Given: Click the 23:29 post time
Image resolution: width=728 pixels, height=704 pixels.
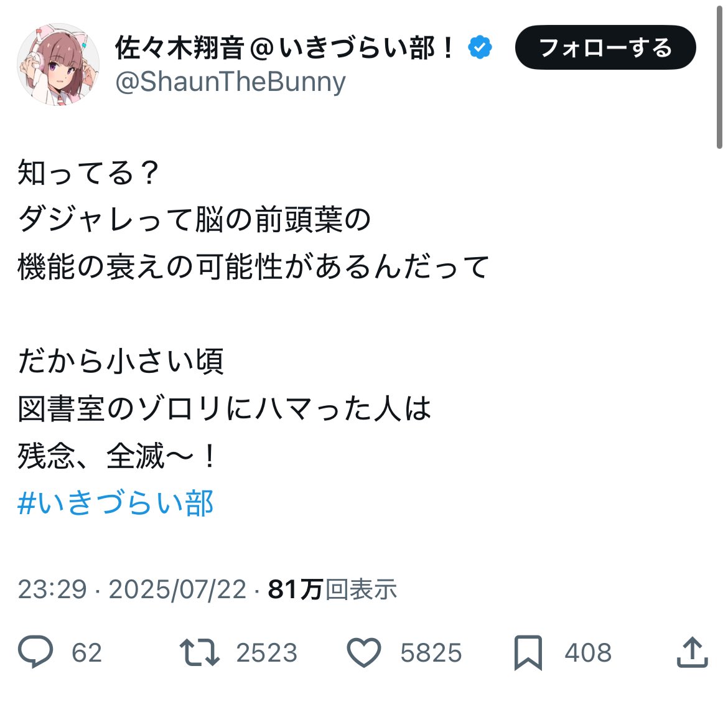Looking at the screenshot, I should (52, 589).
